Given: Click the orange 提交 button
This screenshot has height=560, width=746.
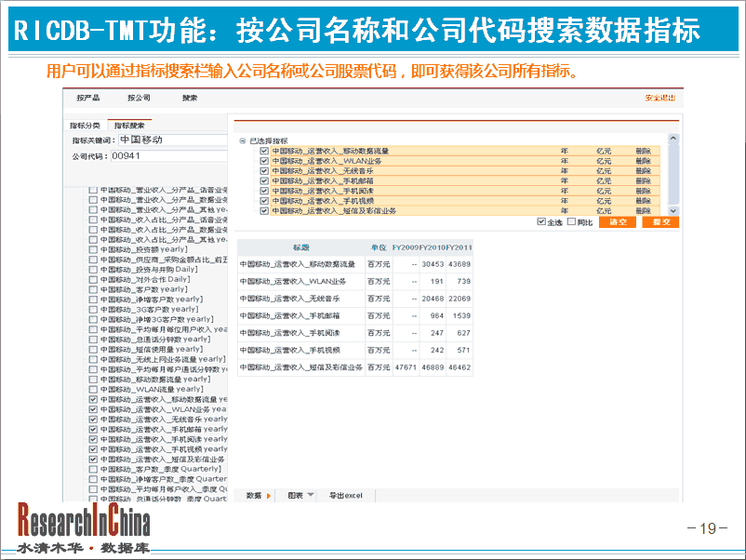Looking at the screenshot, I should click(660, 222).
